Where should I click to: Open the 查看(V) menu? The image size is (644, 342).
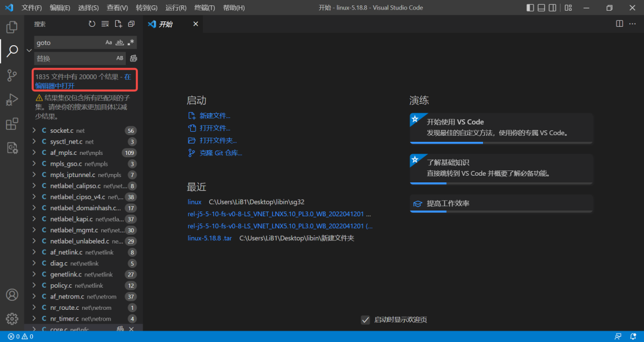117,8
